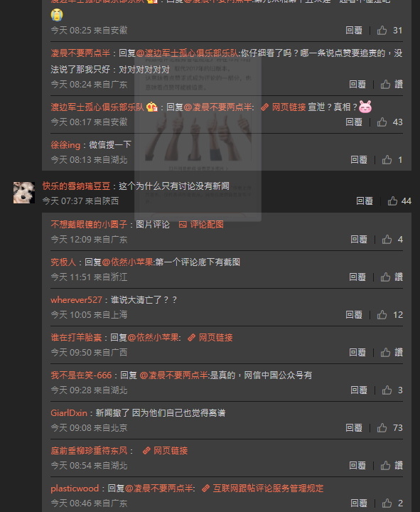The height and width of the screenshot is (512, 420).
Task: Like the comment by GiarlDxin with 73 likes
Action: point(382,427)
